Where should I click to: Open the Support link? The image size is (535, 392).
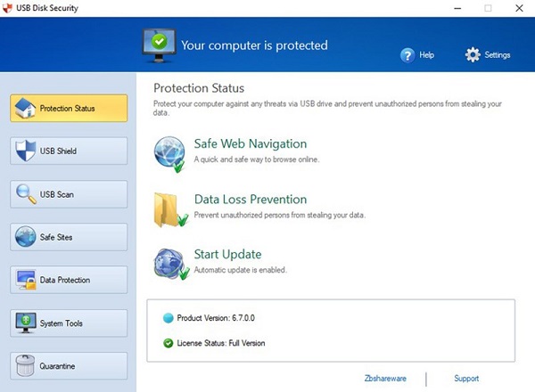pyautogui.click(x=466, y=379)
